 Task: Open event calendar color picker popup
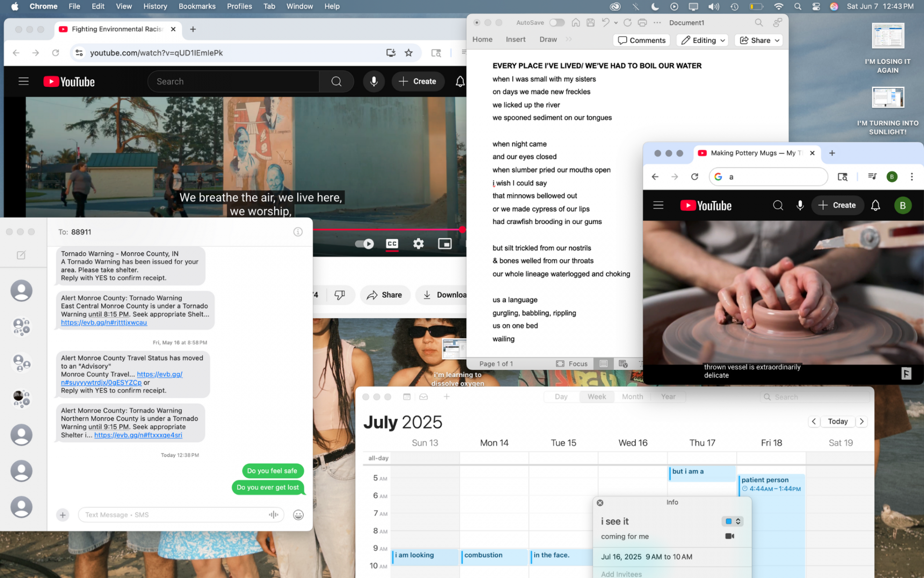(733, 521)
